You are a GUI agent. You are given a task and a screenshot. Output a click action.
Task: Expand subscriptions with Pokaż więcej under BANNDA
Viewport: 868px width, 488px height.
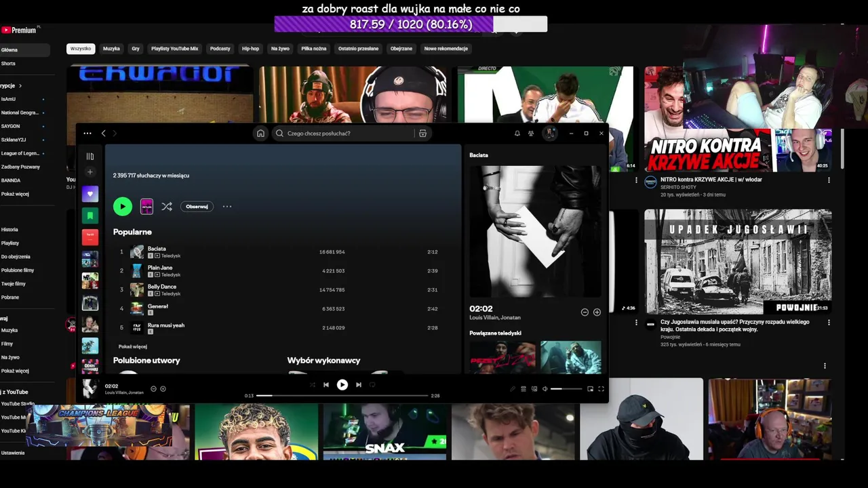click(x=15, y=194)
